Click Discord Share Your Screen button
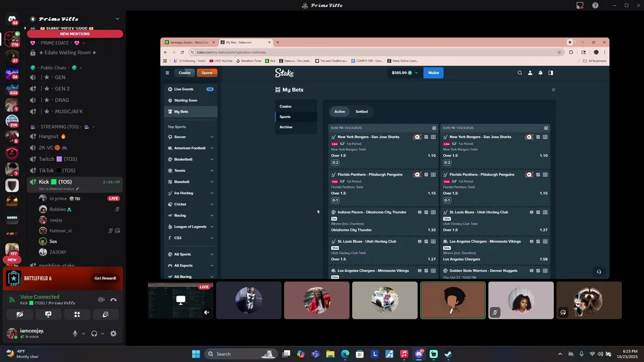The height and width of the screenshot is (362, 644). (x=48, y=314)
